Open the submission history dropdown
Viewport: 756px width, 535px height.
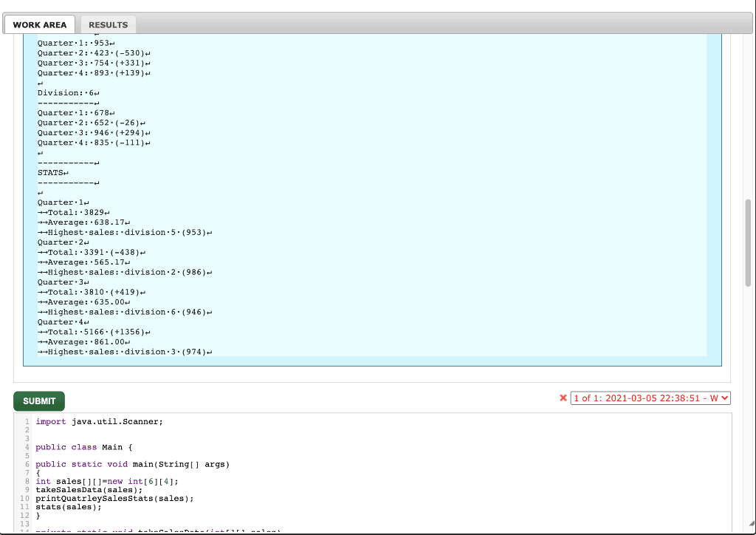pos(650,398)
